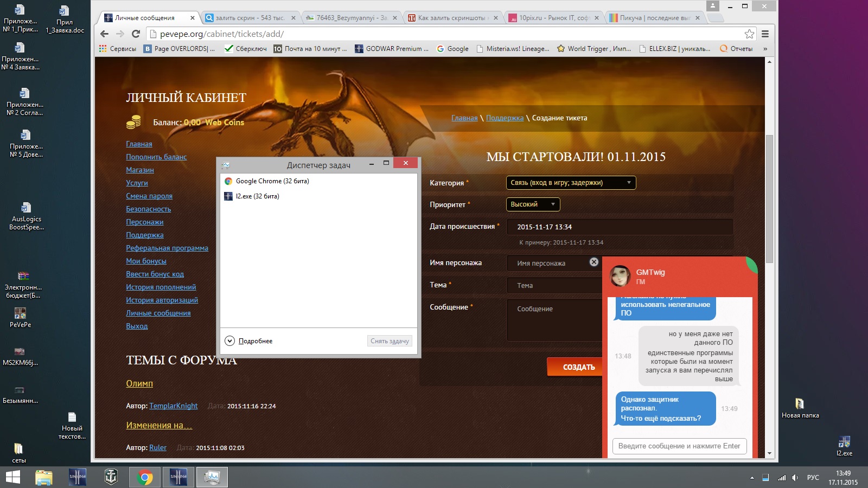
Task: Open the Google bookmark
Action: (452, 48)
